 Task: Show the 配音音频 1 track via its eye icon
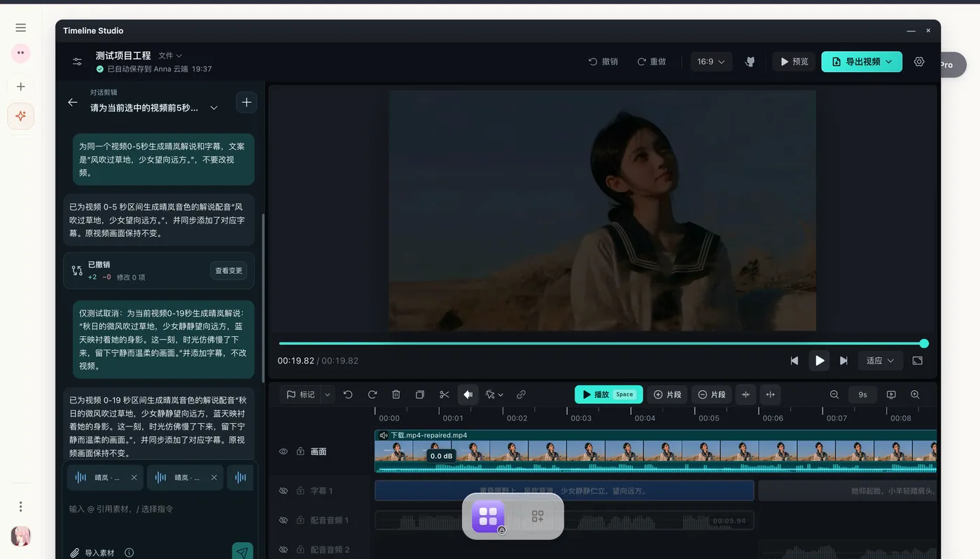point(283,520)
